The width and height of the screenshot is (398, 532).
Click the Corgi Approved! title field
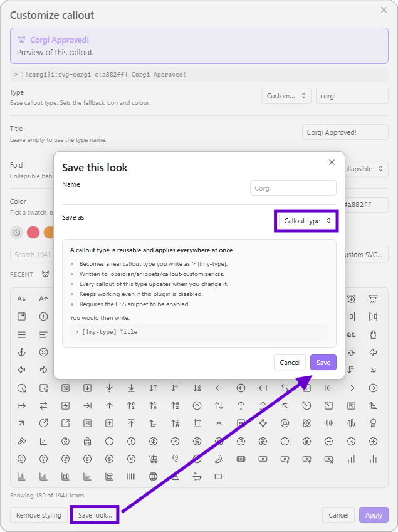(x=345, y=132)
